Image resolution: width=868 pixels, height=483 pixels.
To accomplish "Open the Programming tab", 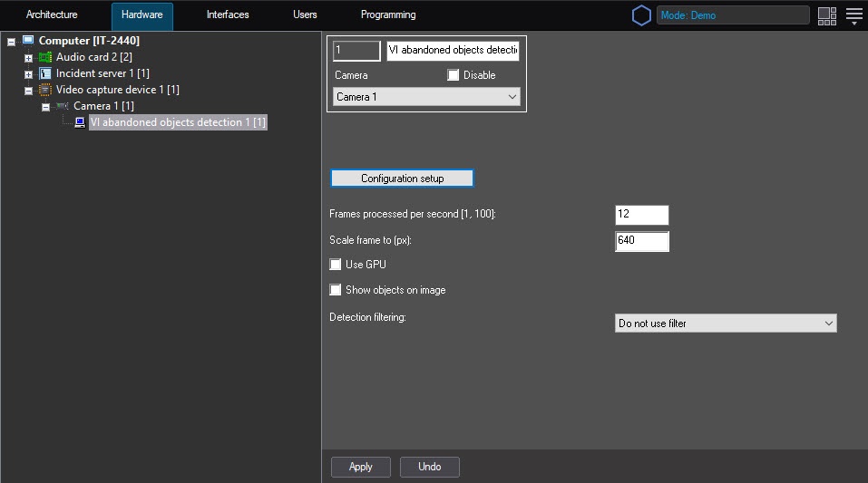I will 388,15.
